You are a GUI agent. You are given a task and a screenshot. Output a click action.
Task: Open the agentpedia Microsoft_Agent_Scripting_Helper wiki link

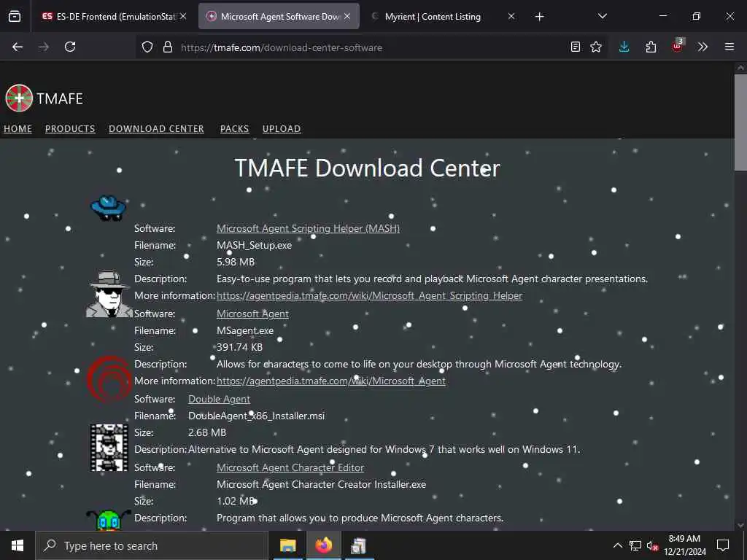click(x=369, y=295)
